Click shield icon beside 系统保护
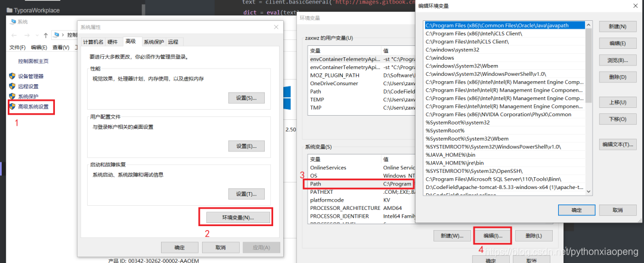 pyautogui.click(x=13, y=97)
